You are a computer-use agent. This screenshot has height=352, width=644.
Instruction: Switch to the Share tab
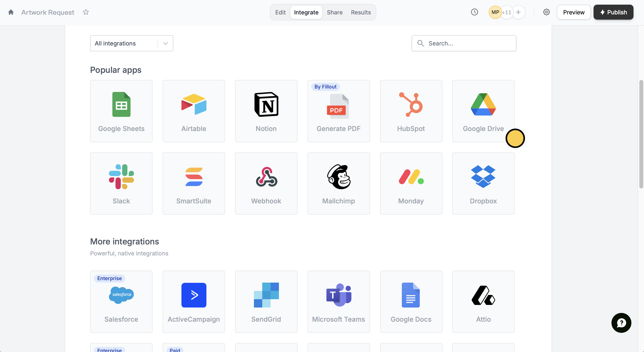[334, 12]
